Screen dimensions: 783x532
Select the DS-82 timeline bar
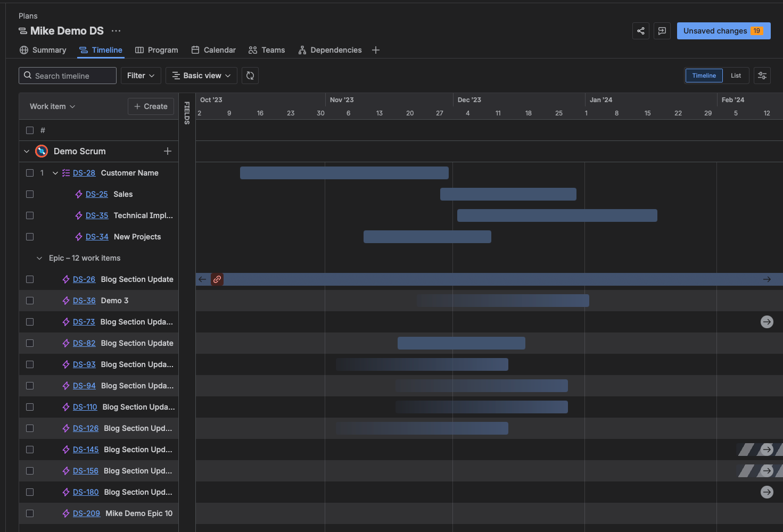point(461,343)
